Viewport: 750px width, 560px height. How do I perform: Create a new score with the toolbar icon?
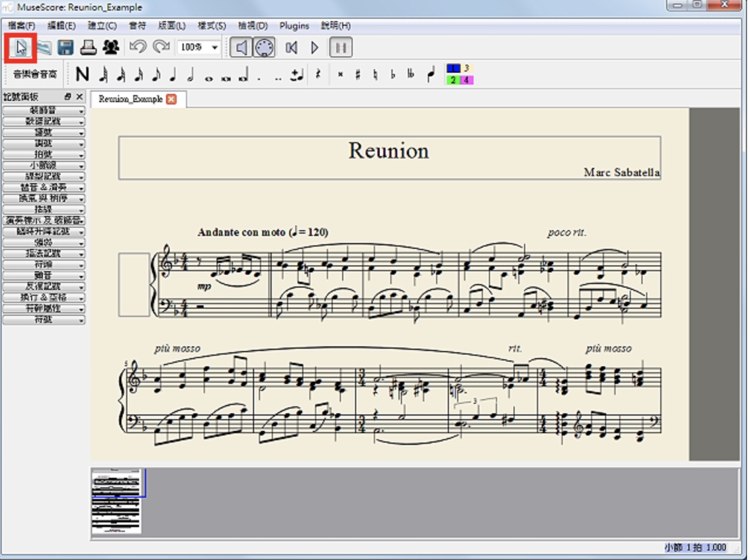pos(21,48)
